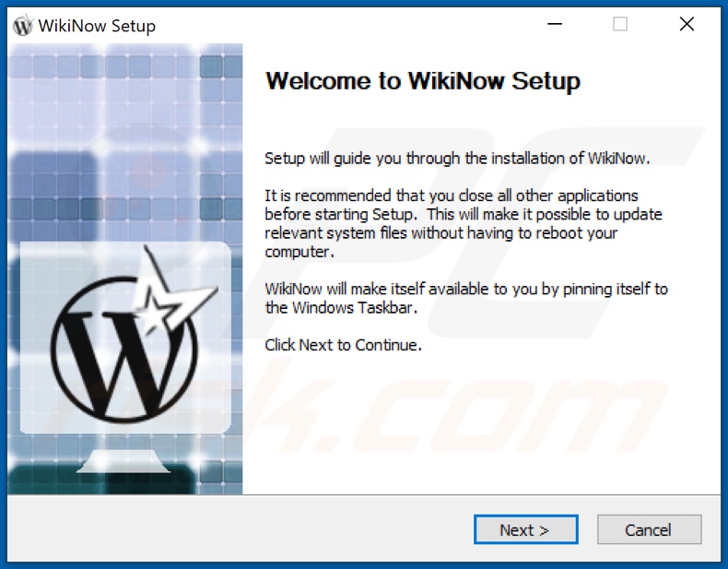Image resolution: width=728 pixels, height=569 pixels.
Task: Cancel the WikiNow setup
Action: [x=649, y=529]
